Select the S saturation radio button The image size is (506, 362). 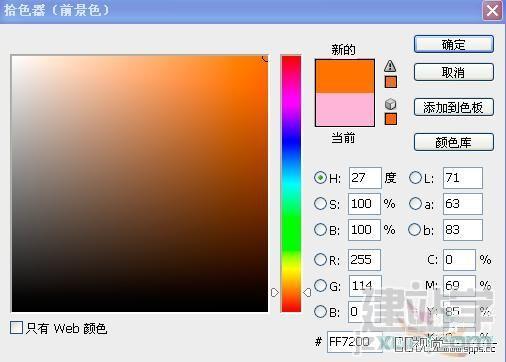click(320, 203)
